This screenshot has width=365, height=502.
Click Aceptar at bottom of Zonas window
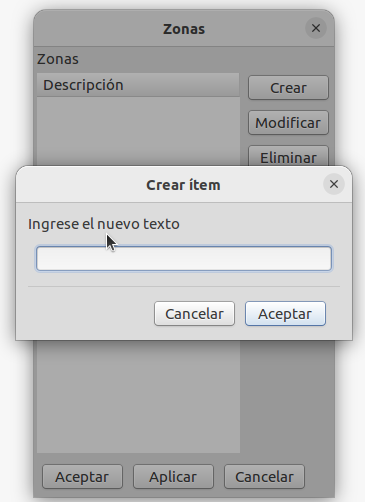pos(82,477)
